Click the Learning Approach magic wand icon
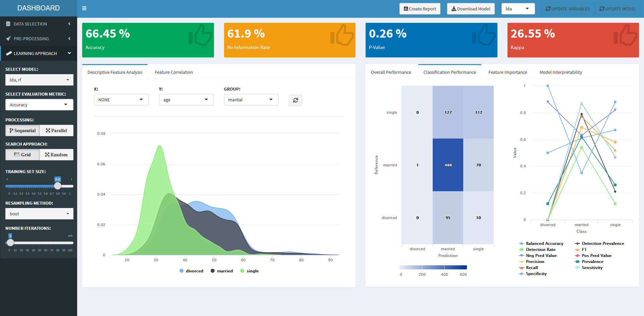Screen dimensions: 644x316 point(9,53)
